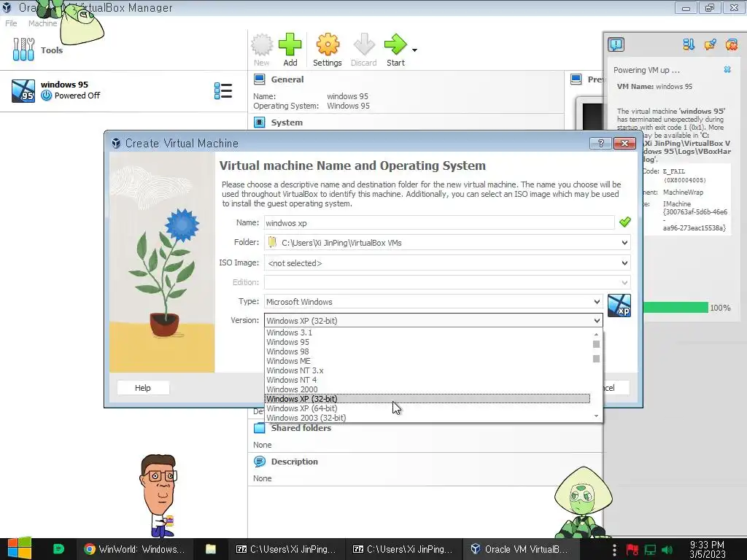747x560 pixels.
Task: Open the Type dropdown Microsoft Windows
Action: (x=433, y=301)
